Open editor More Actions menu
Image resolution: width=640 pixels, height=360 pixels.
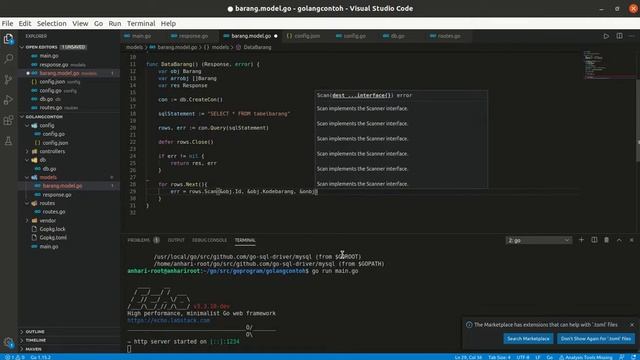[632, 36]
